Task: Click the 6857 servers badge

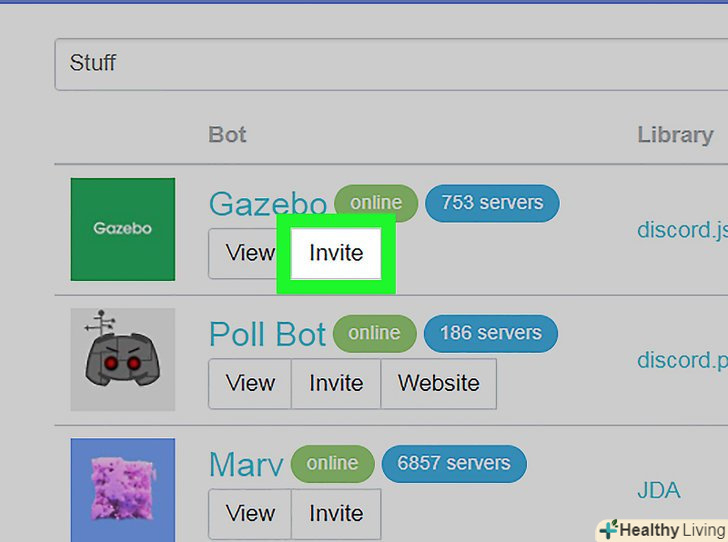Action: coord(454,464)
